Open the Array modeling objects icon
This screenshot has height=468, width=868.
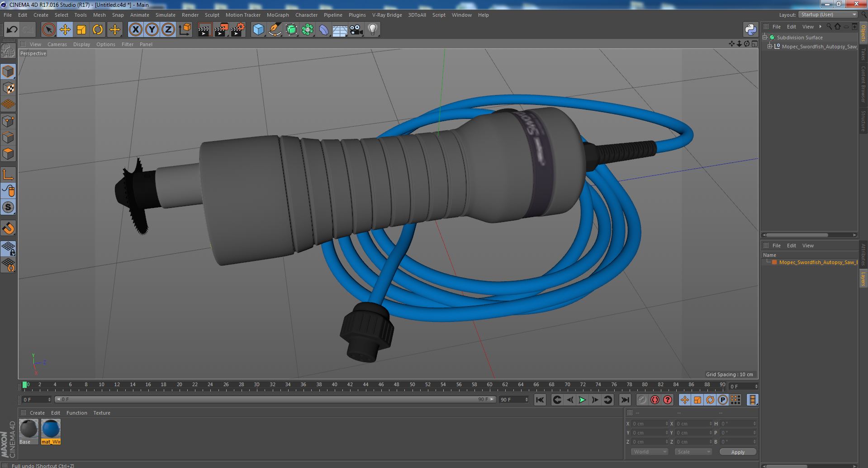point(308,30)
